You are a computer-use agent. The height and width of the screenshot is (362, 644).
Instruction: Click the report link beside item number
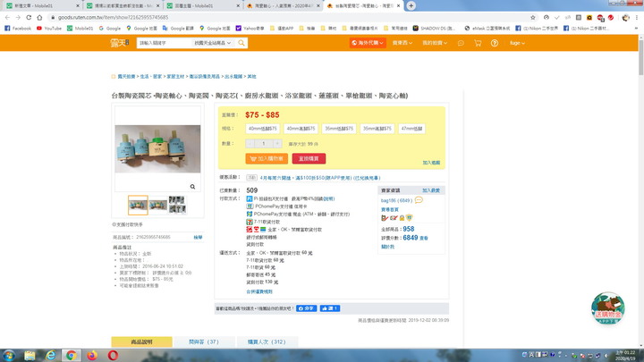coord(198,237)
